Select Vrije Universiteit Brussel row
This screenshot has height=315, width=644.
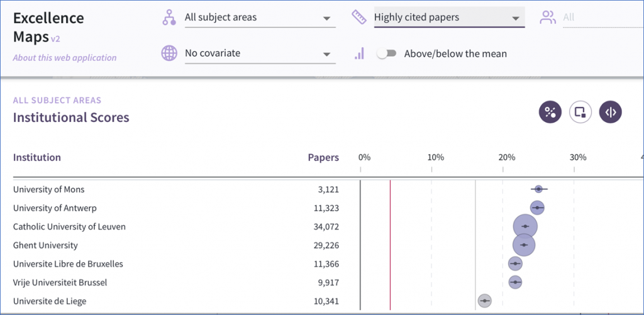328,282
